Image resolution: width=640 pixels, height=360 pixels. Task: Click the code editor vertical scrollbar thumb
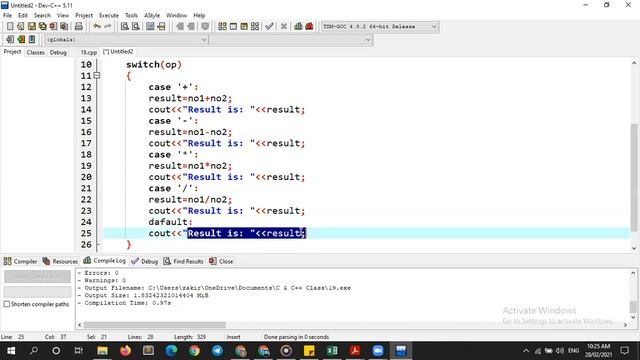click(x=634, y=178)
